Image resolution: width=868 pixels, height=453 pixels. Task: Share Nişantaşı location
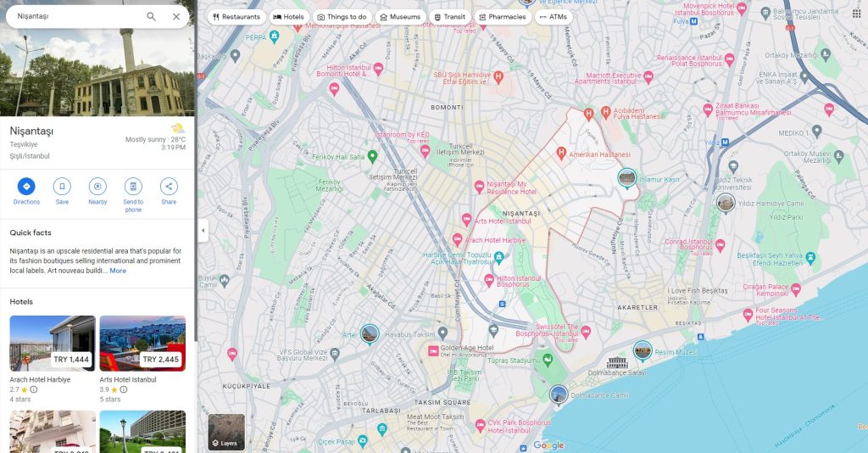pyautogui.click(x=169, y=191)
